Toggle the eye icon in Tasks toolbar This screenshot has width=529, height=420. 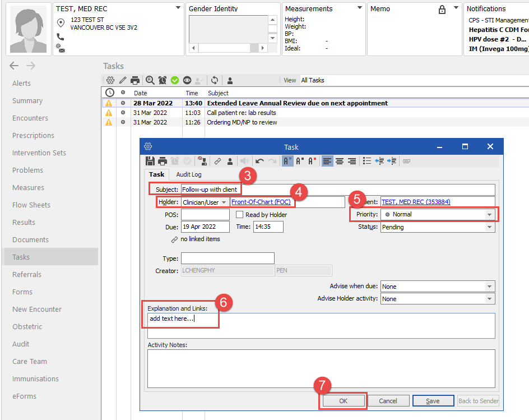187,80
